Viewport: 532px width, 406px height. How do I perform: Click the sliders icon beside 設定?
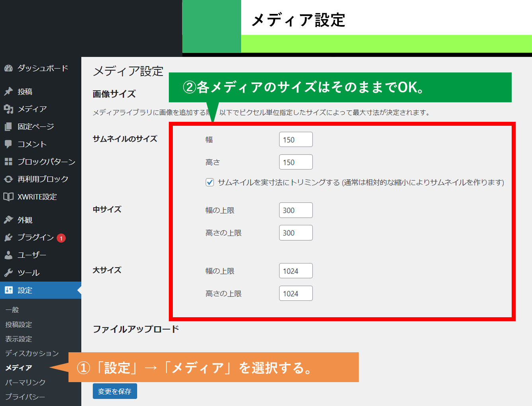(8, 290)
